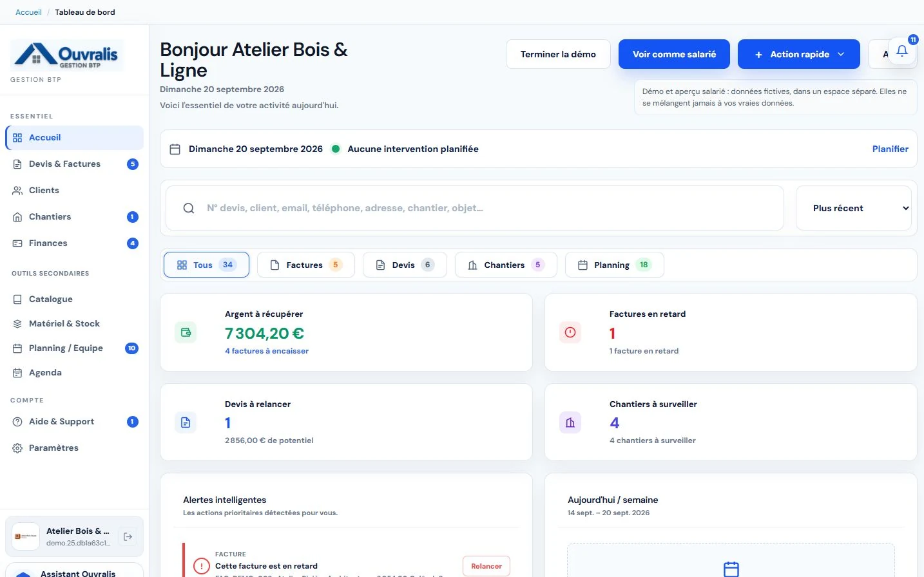Click the Accueil breadcrumb link

click(x=28, y=12)
